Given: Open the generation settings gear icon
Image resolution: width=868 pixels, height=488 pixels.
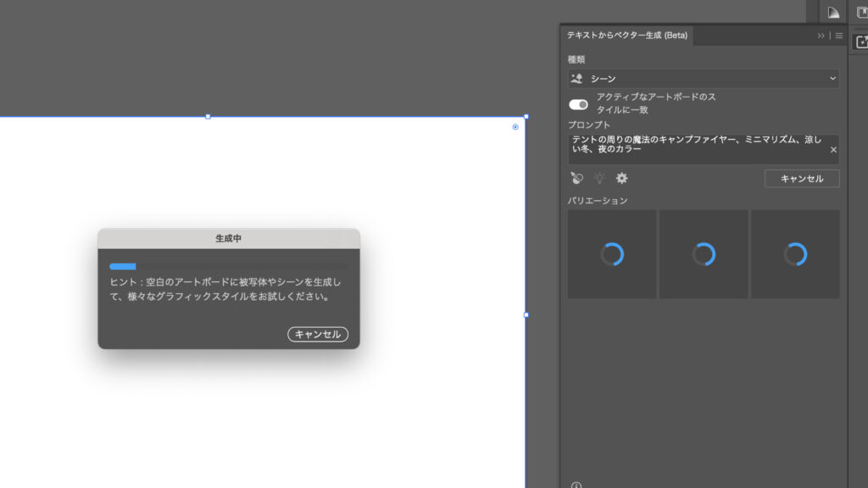Looking at the screenshot, I should pos(620,178).
